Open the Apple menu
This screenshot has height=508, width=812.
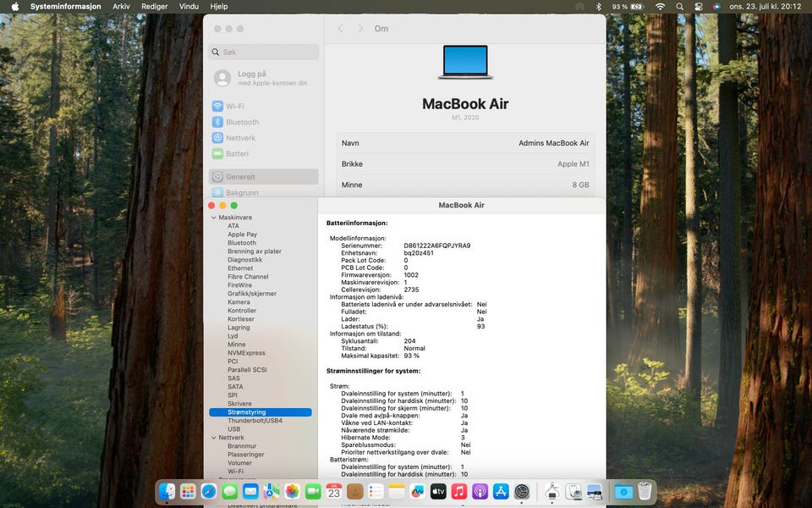point(15,7)
